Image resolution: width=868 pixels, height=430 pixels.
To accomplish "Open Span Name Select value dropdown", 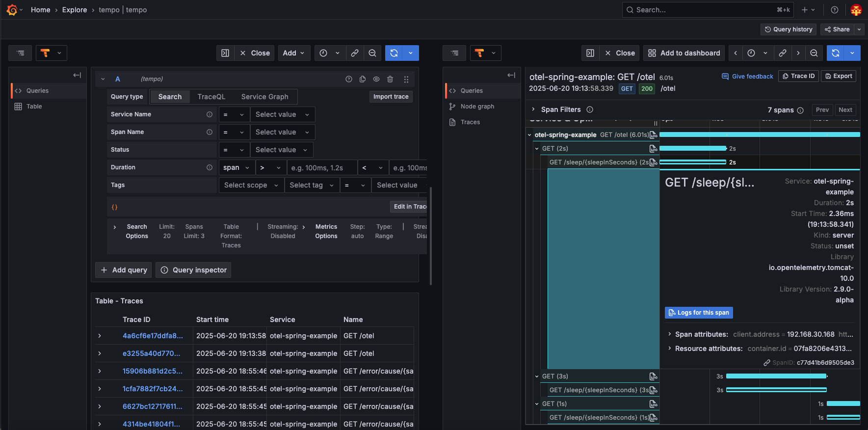I will [283, 132].
